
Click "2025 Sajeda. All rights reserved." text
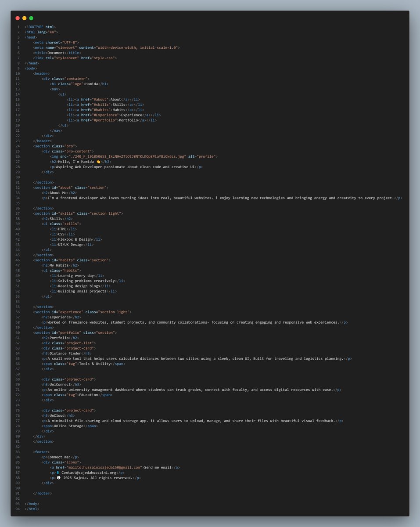[97, 478]
